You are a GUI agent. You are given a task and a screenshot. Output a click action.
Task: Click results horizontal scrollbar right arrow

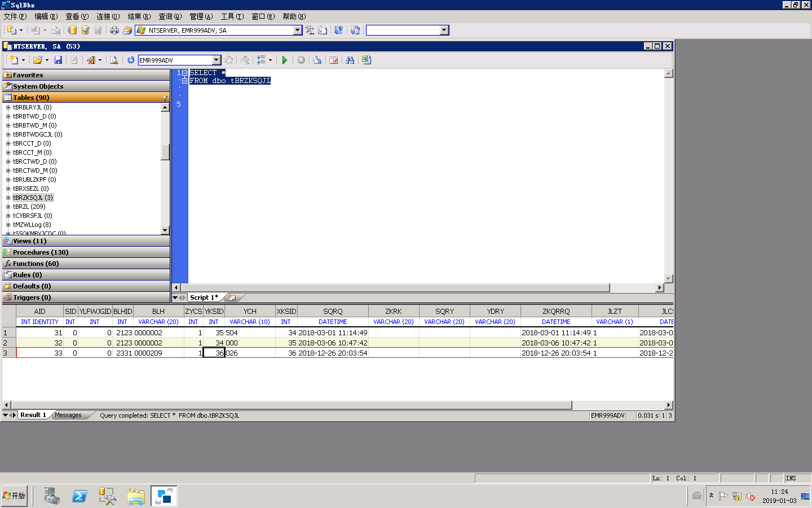point(669,405)
